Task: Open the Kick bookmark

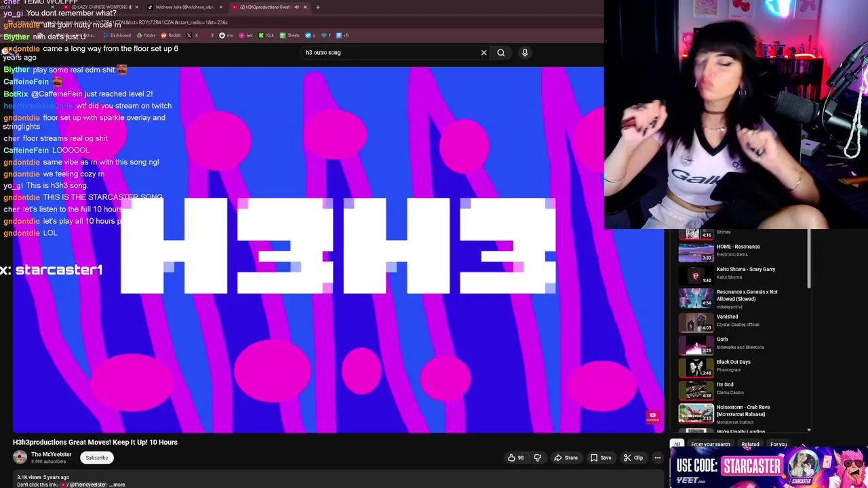Action: [x=266, y=35]
